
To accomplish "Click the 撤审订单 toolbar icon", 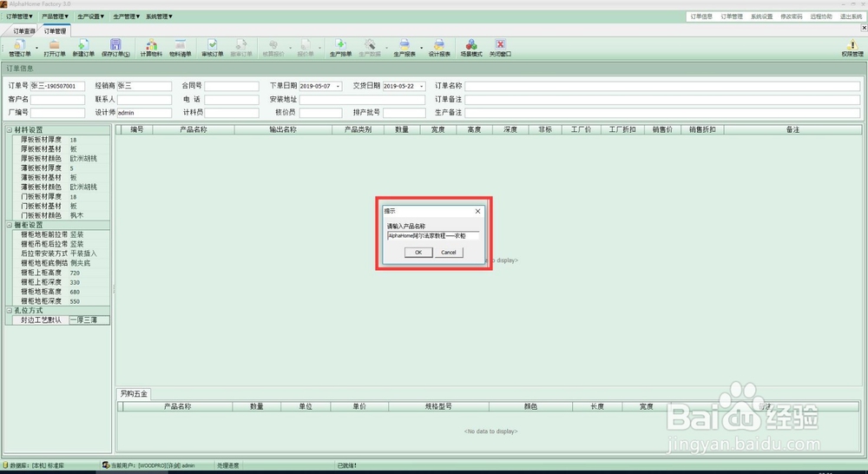I will pyautogui.click(x=240, y=48).
